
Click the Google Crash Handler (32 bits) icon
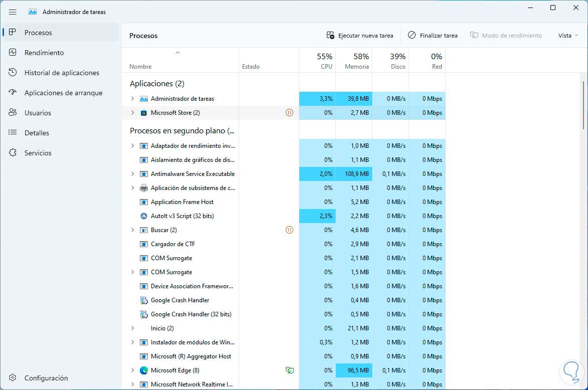pos(144,314)
